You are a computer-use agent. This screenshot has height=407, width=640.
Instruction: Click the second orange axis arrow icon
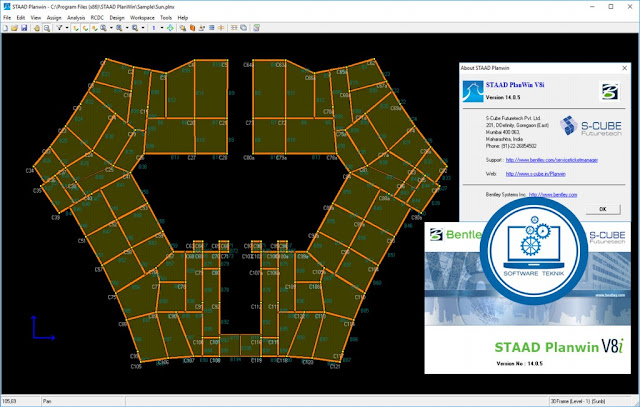pyautogui.click(x=85, y=28)
